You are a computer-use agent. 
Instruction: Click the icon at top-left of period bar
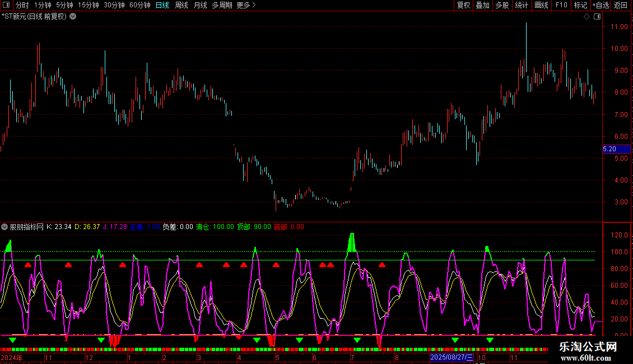point(7,5)
